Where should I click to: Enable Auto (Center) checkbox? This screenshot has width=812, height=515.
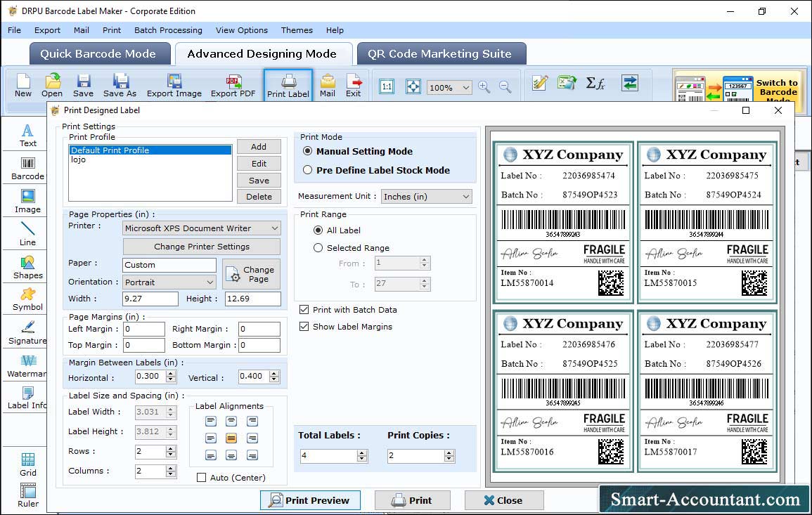point(202,477)
